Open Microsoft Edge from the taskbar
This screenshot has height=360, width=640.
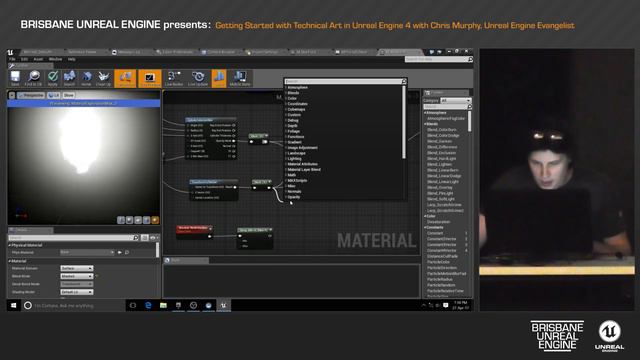(x=148, y=305)
